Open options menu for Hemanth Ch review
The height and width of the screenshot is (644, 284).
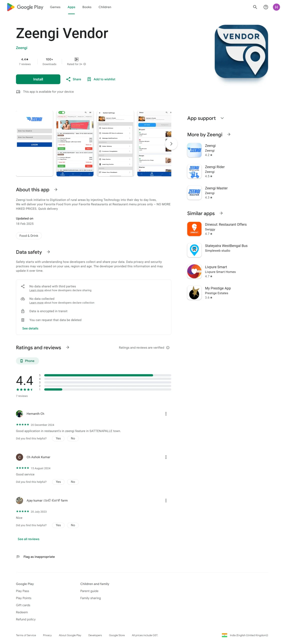[166, 413]
